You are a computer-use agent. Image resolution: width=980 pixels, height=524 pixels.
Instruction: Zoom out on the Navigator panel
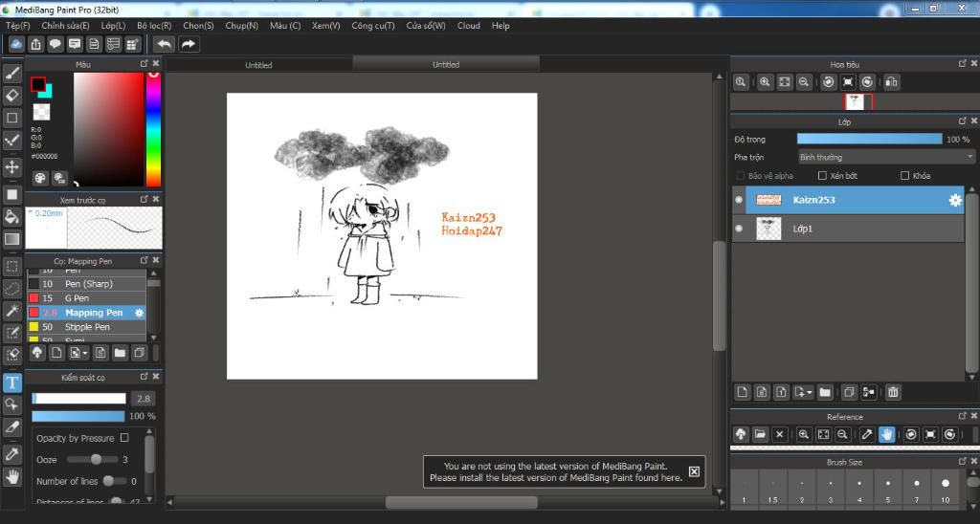(804, 82)
